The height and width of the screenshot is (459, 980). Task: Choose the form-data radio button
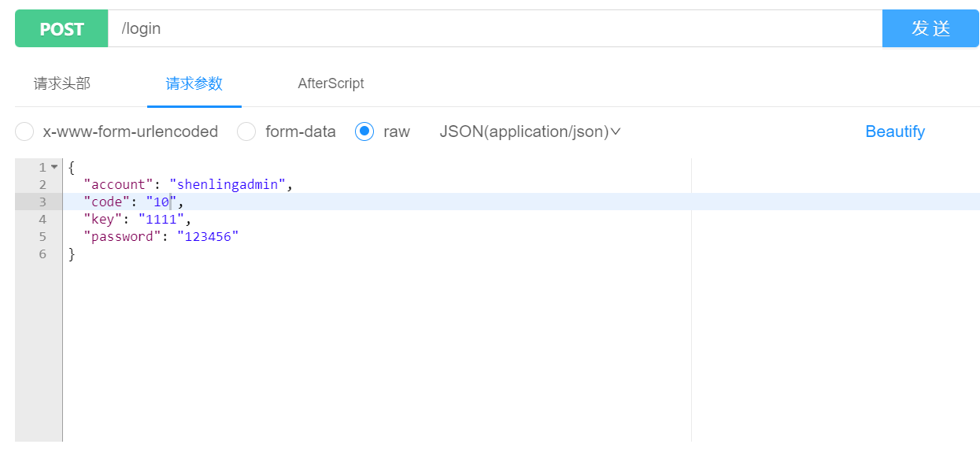point(247,131)
